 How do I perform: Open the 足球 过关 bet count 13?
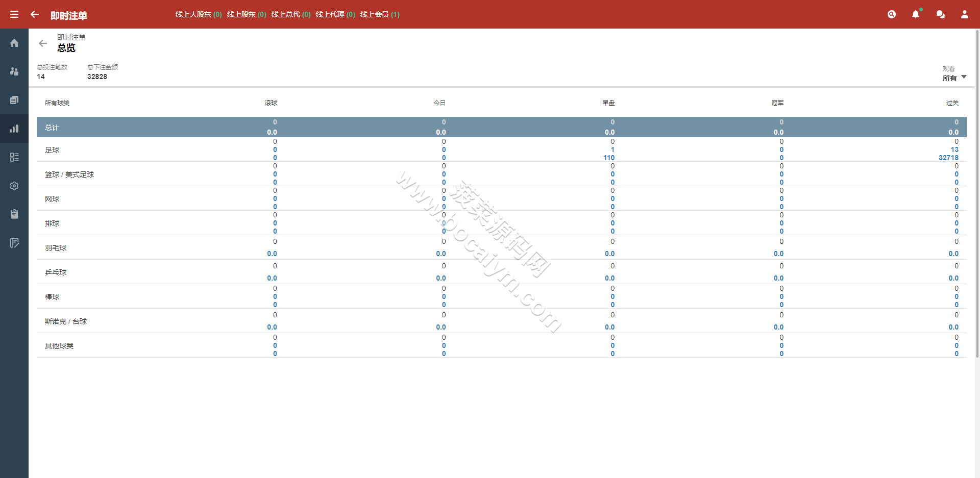coord(954,149)
